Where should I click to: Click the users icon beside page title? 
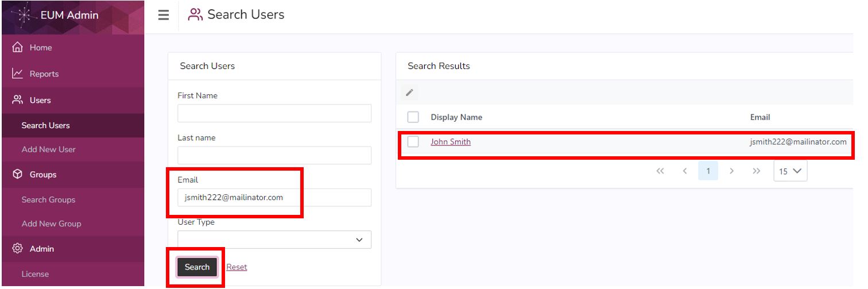click(196, 15)
